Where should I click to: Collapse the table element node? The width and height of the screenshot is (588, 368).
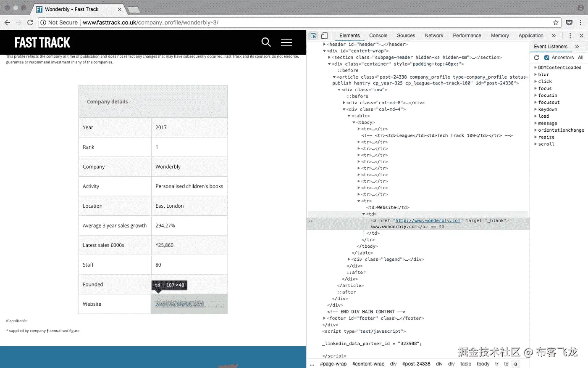coord(349,116)
